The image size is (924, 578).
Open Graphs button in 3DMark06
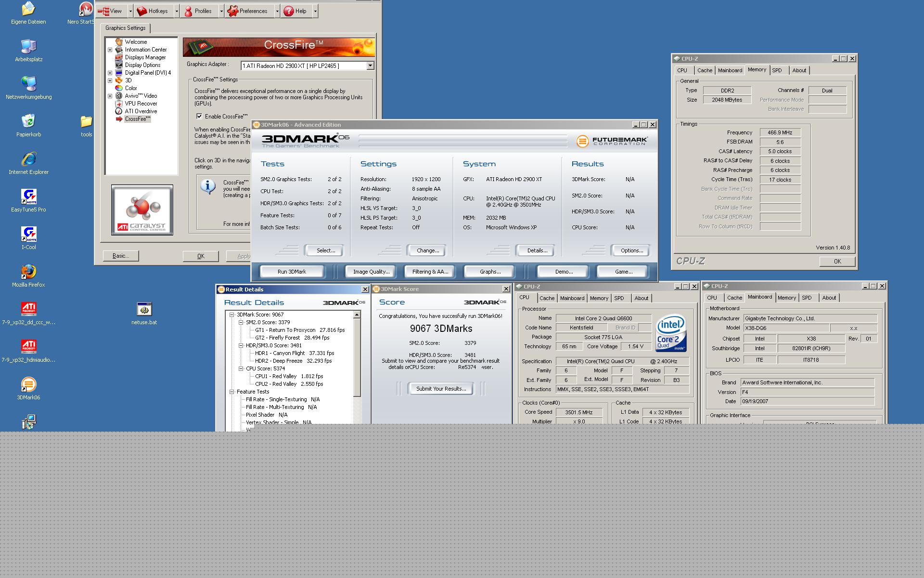[x=490, y=272]
